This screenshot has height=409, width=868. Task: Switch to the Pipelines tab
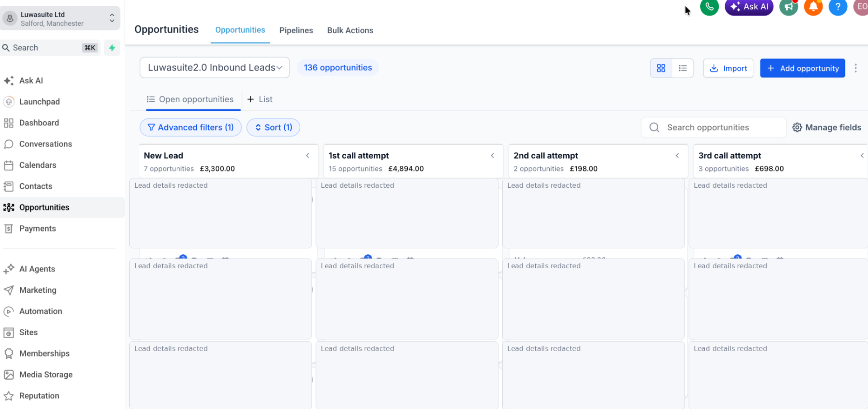pyautogui.click(x=296, y=30)
